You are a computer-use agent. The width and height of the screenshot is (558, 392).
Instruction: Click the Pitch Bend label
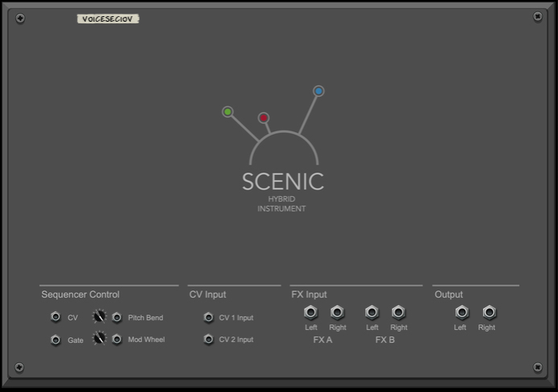pyautogui.click(x=146, y=318)
